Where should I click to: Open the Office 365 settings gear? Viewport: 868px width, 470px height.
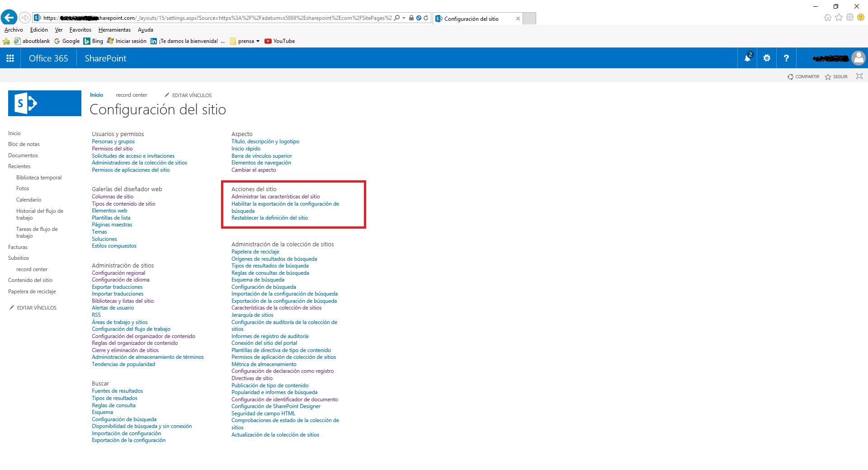coord(767,58)
